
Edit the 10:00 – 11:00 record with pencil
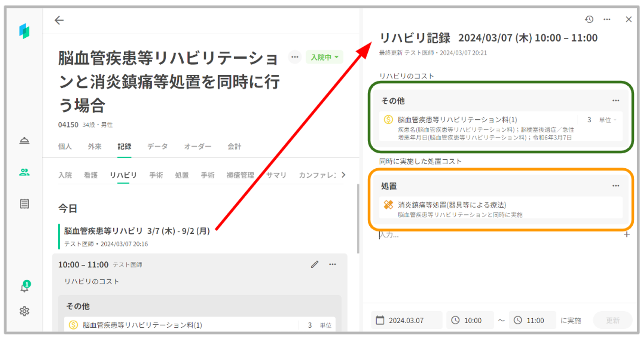(315, 265)
